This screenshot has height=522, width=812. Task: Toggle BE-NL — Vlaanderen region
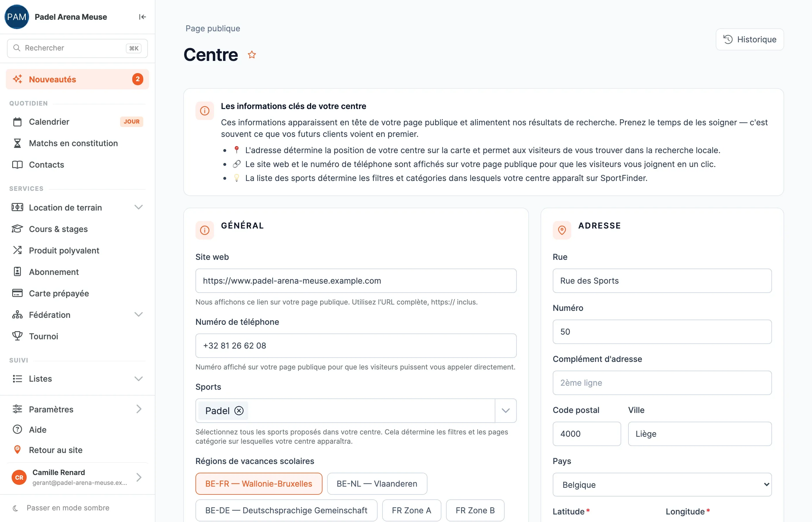tap(377, 483)
